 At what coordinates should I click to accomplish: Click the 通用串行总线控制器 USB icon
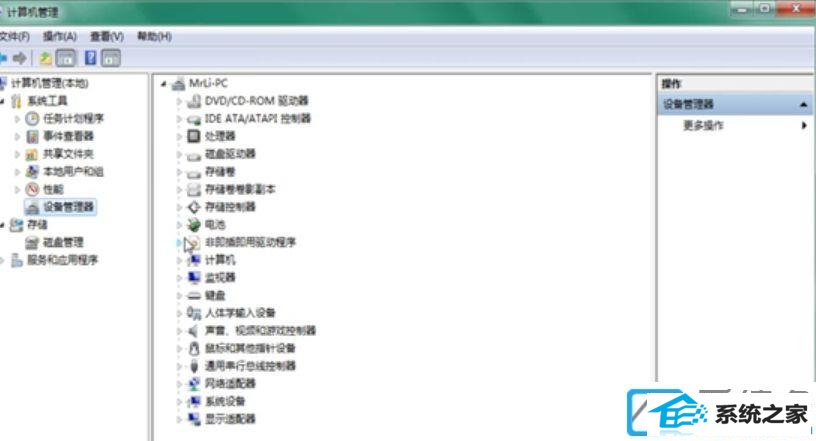pos(194,366)
